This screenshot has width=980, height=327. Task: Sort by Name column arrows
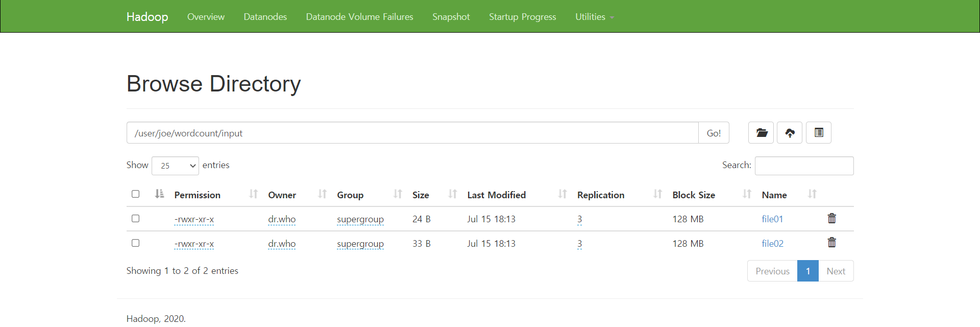812,194
